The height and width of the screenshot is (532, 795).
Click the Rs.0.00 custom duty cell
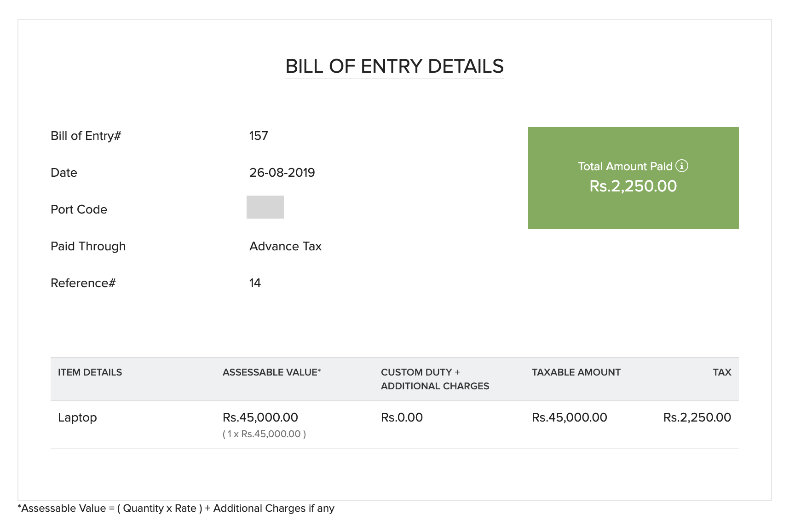coord(402,417)
